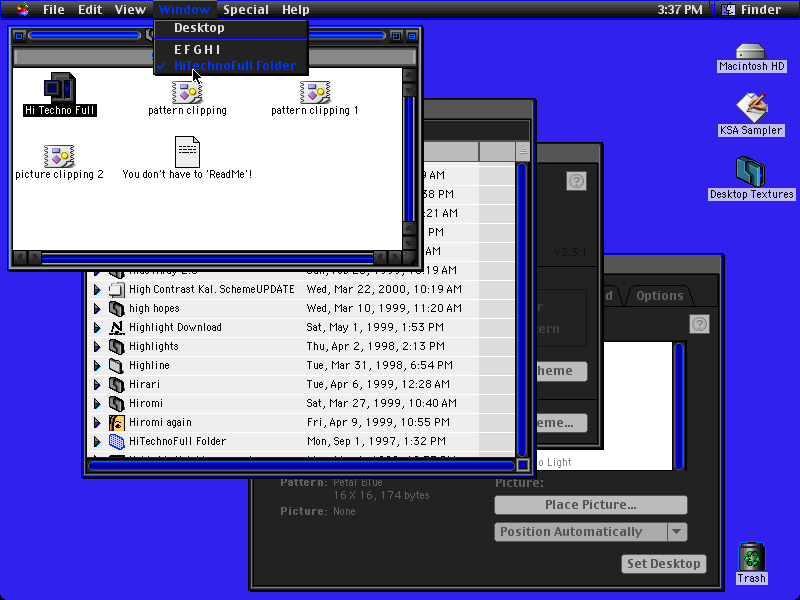Image resolution: width=800 pixels, height=600 pixels.
Task: Open the Help menu
Action: 296,10
